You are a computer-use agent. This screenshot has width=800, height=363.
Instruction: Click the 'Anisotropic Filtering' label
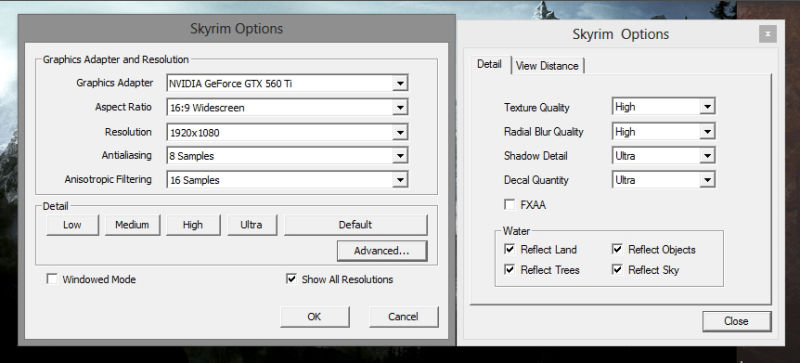click(x=108, y=179)
